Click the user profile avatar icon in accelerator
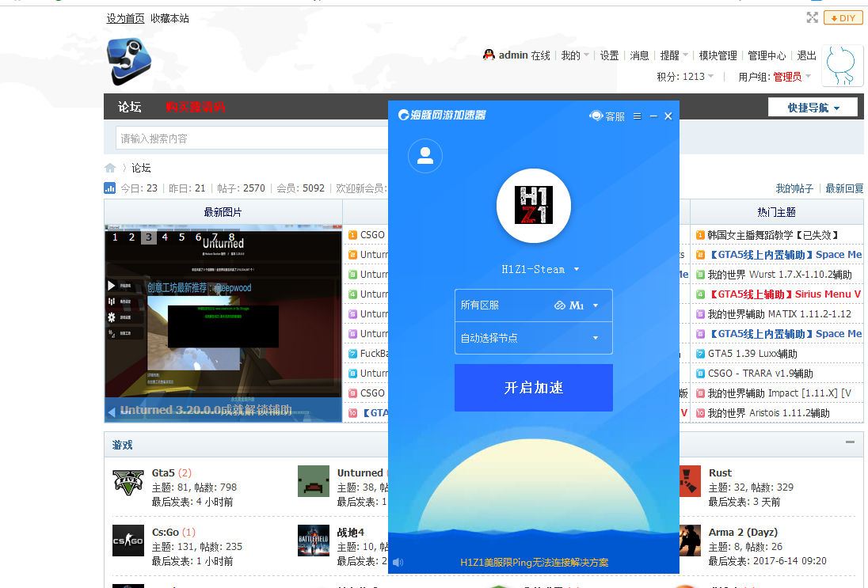The height and width of the screenshot is (588, 868). point(425,156)
